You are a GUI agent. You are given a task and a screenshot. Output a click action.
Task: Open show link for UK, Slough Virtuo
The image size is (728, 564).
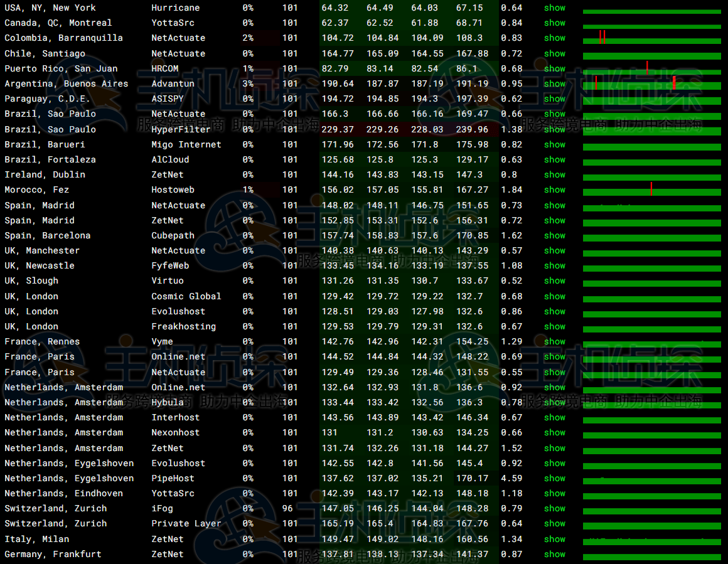[554, 281]
